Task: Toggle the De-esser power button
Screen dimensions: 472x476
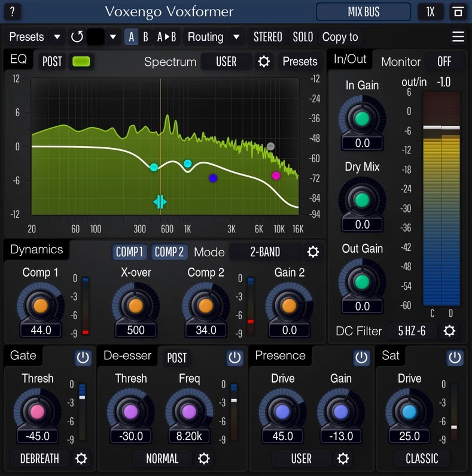Action: 235,357
